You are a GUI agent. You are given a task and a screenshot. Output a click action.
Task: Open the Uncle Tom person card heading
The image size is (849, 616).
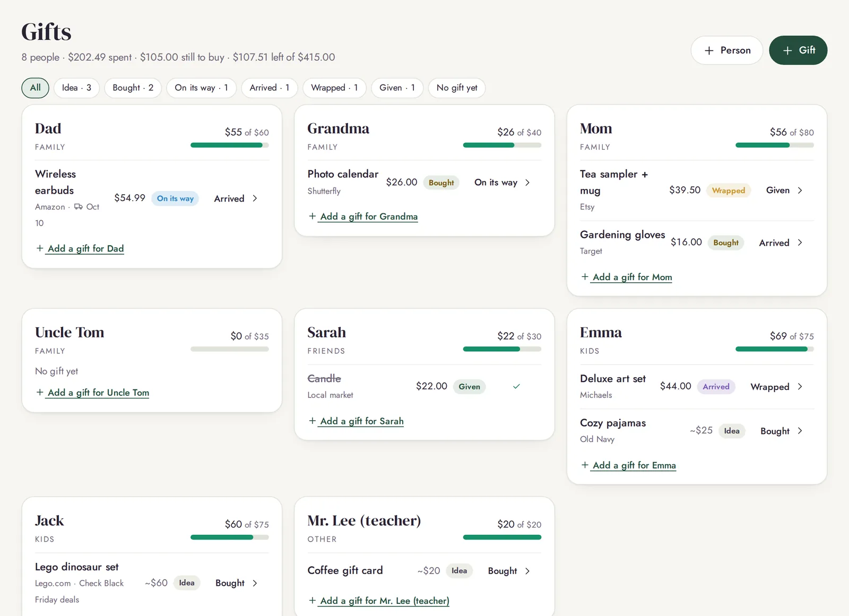tap(70, 333)
